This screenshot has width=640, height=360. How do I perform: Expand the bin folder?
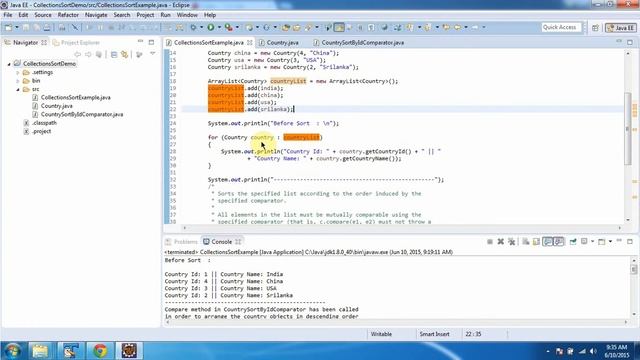tap(18, 81)
